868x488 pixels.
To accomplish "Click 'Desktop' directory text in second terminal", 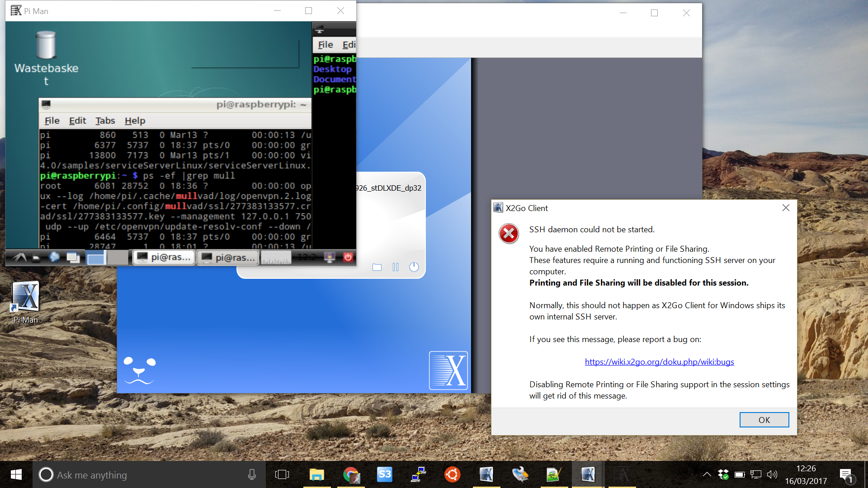I will click(x=332, y=69).
